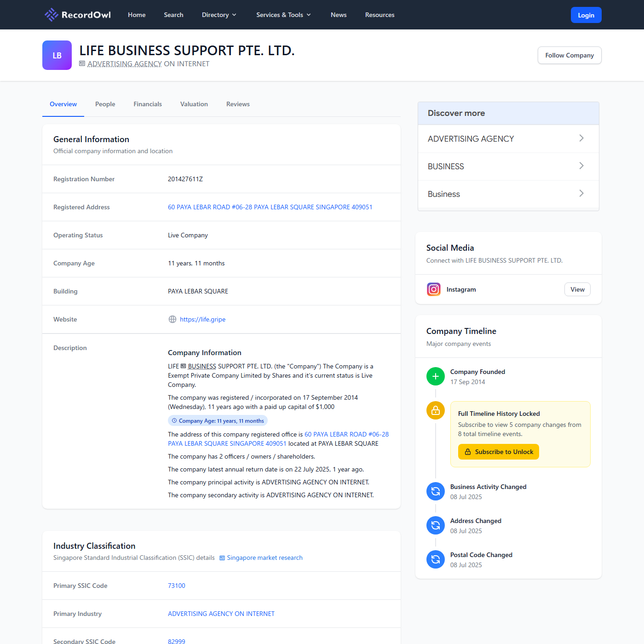Viewport: 644px width, 644px height.
Task: Click the Singapore market research link
Action: (x=264, y=558)
